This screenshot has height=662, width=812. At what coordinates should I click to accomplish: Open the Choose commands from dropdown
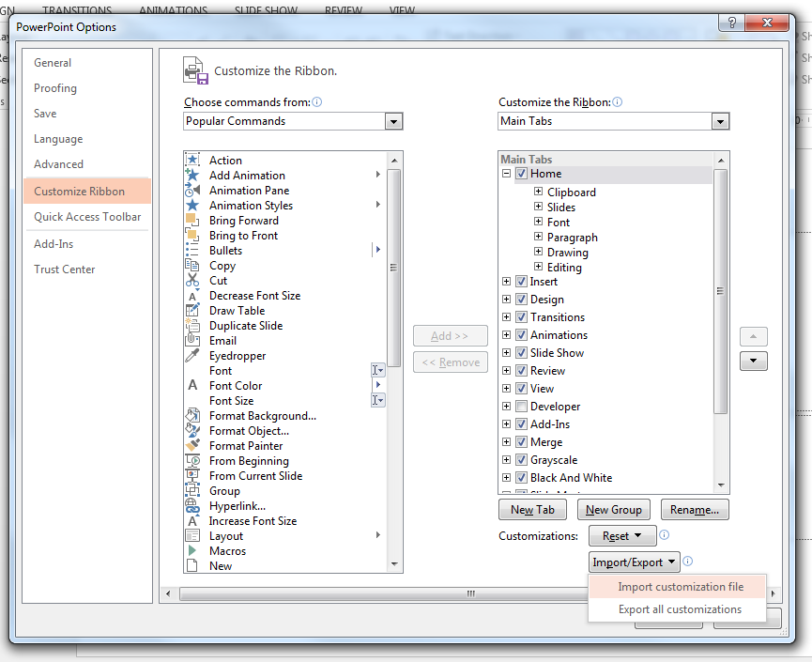(393, 121)
